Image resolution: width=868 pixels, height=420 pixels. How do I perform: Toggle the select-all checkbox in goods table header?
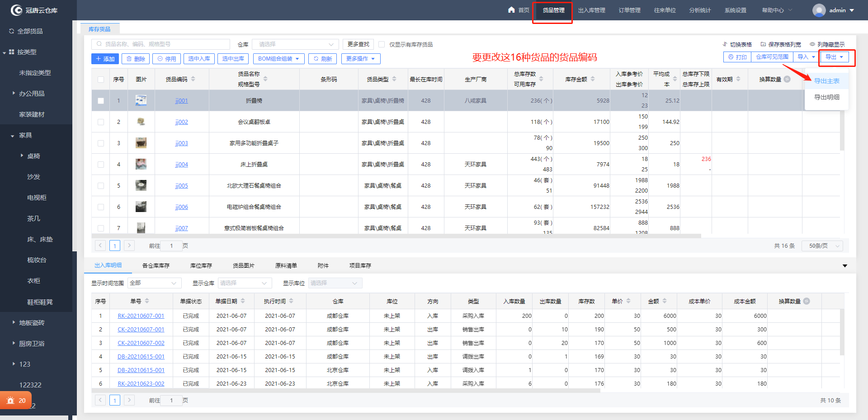101,80
